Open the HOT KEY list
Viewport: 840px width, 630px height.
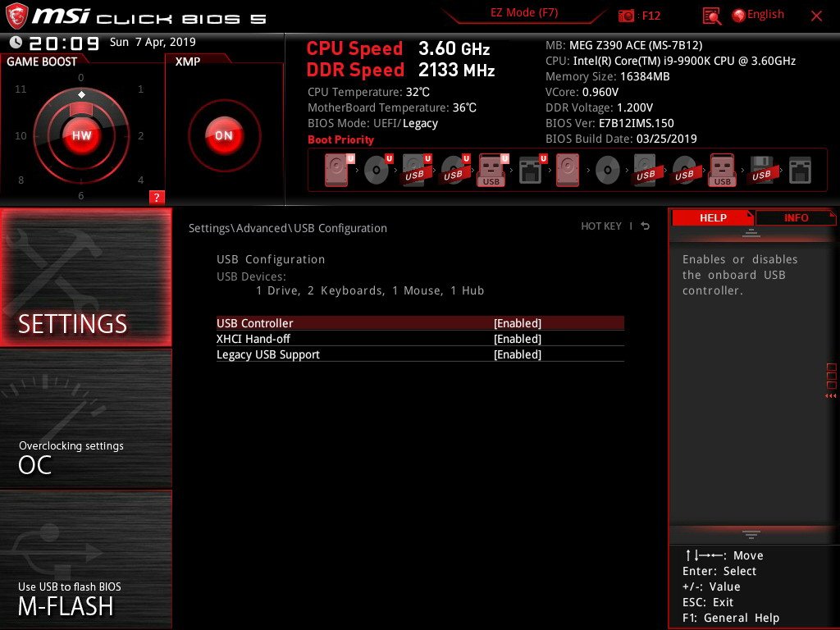tap(601, 226)
